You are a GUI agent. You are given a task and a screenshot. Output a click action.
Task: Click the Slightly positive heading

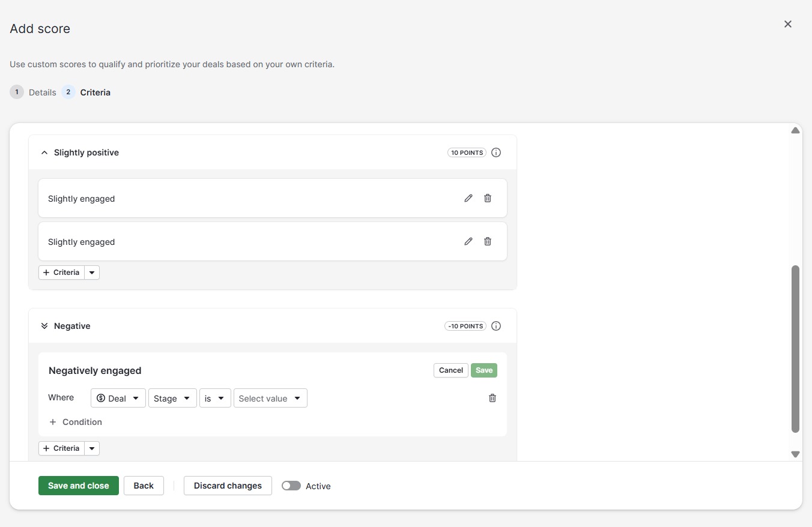tap(86, 152)
